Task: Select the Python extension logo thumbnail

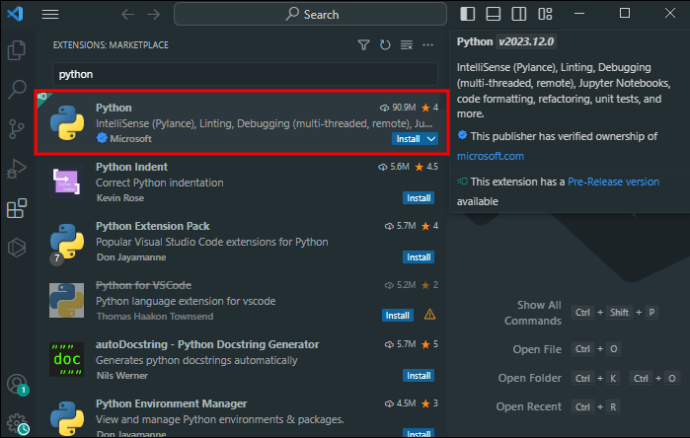Action: coord(67,123)
